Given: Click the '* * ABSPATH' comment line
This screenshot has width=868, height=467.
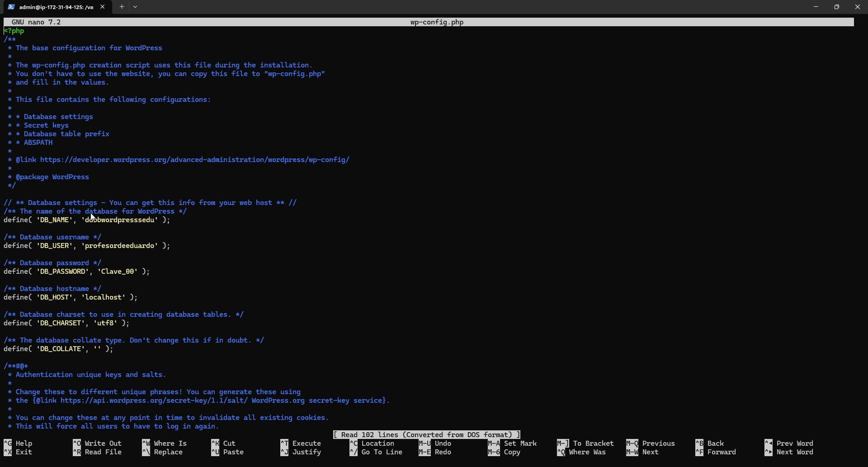Looking at the screenshot, I should pyautogui.click(x=30, y=143).
